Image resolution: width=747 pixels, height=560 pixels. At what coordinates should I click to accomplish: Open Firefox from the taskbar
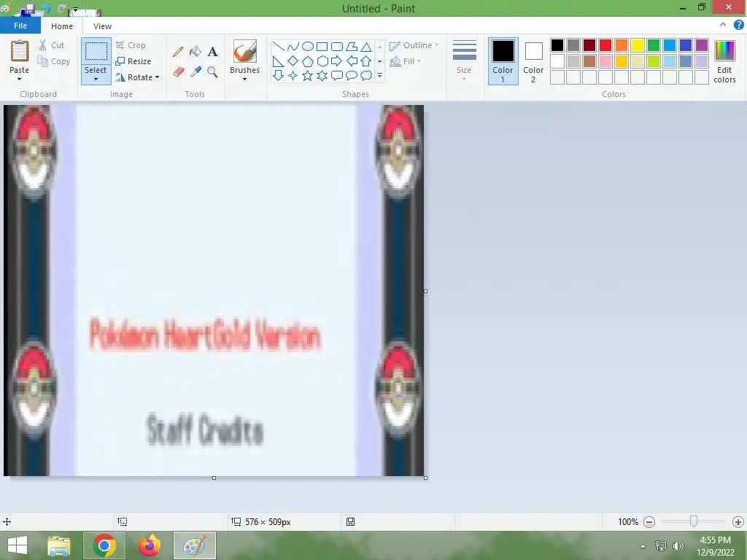coord(149,545)
